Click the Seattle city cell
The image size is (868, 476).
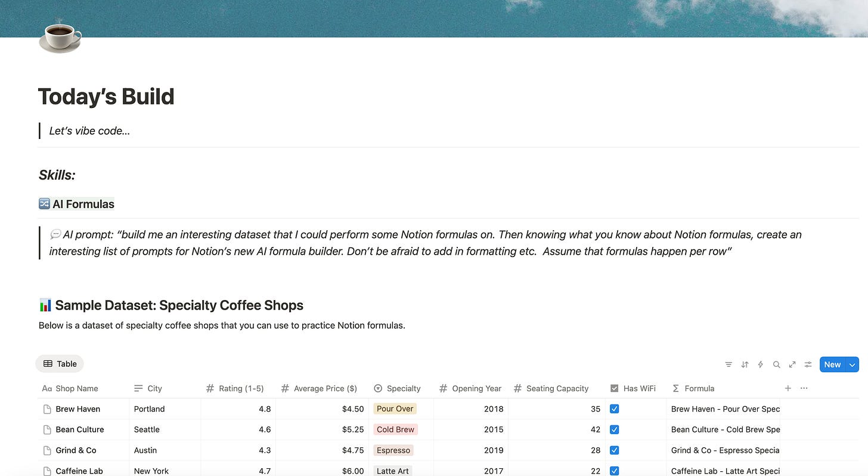[x=165, y=429]
